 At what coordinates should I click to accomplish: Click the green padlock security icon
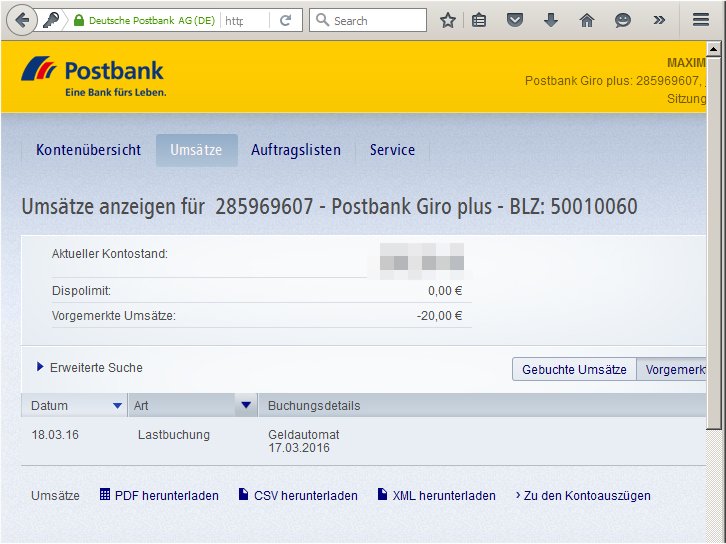coord(79,20)
